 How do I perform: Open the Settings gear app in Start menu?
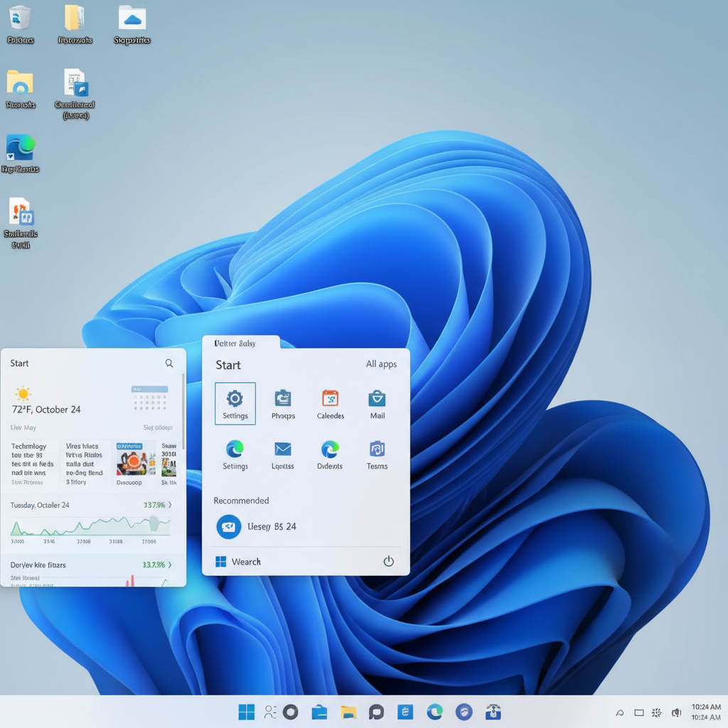[x=235, y=403]
